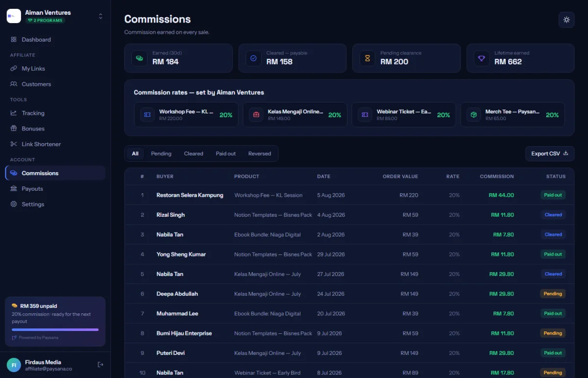The height and width of the screenshot is (378, 588).
Task: Click the payout progress bar
Action: (x=55, y=329)
